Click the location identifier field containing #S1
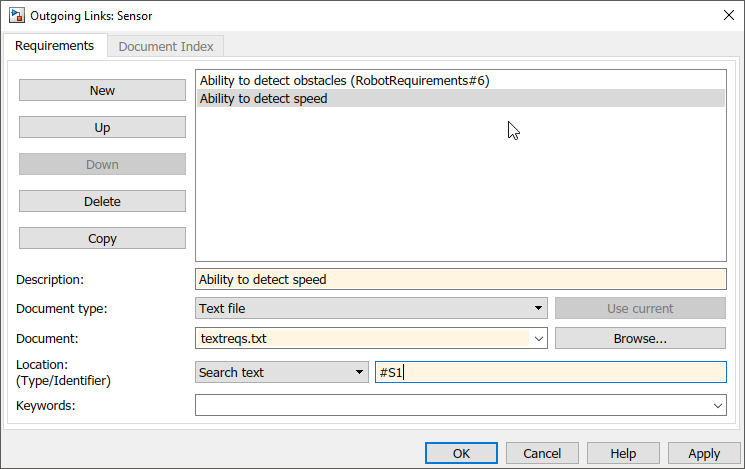Screen dimensions: 745x469 549,372
